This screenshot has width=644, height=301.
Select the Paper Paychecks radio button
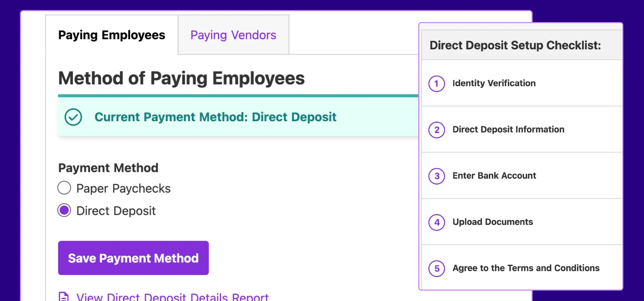[64, 188]
